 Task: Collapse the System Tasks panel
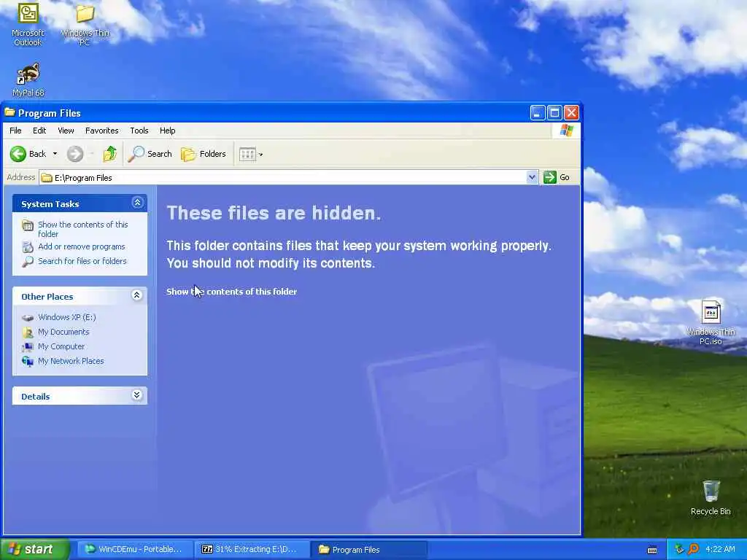(137, 203)
